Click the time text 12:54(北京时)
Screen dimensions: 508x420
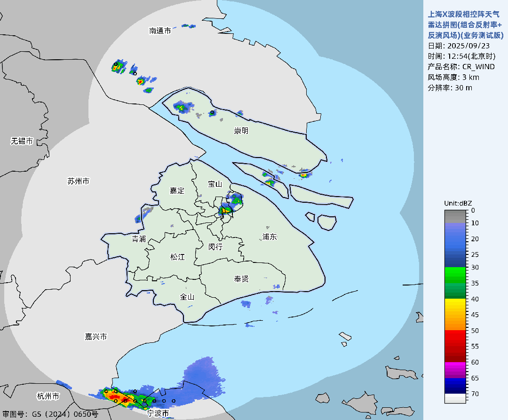[471, 56]
